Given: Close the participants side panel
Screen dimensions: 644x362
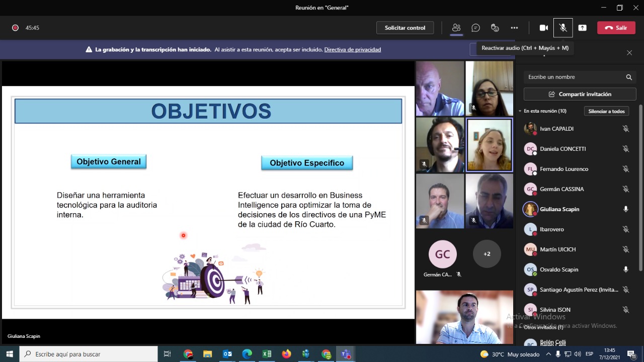Looking at the screenshot, I should click(629, 53).
